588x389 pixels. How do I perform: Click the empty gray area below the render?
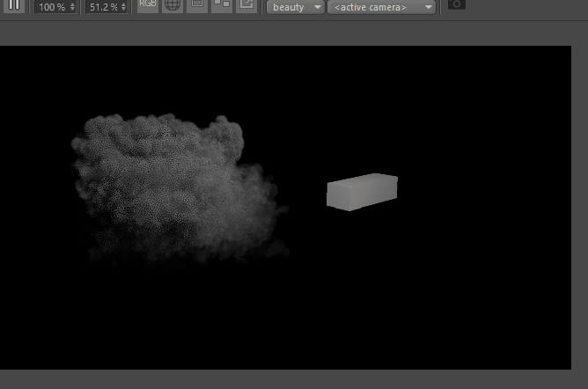click(292, 379)
